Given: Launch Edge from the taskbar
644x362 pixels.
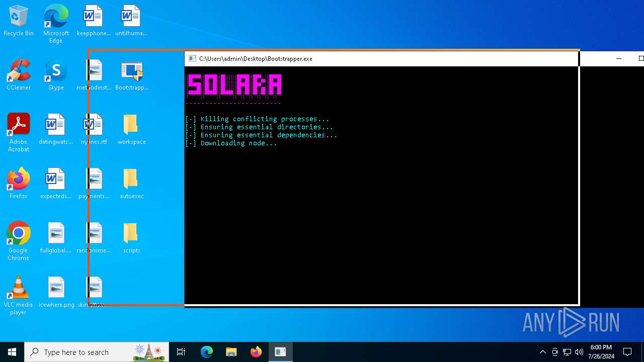Looking at the screenshot, I should pyautogui.click(x=207, y=352).
